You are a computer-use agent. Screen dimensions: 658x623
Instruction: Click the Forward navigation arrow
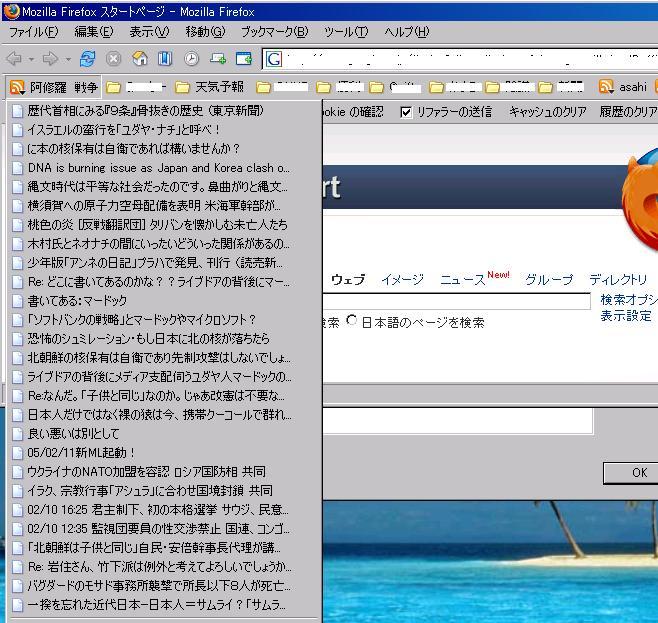point(51,59)
